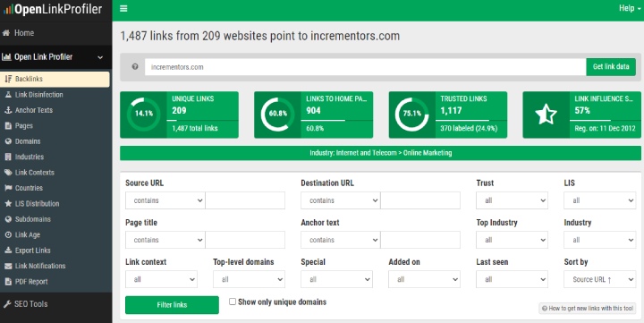Click the incrementors.com domain input field

[365, 67]
